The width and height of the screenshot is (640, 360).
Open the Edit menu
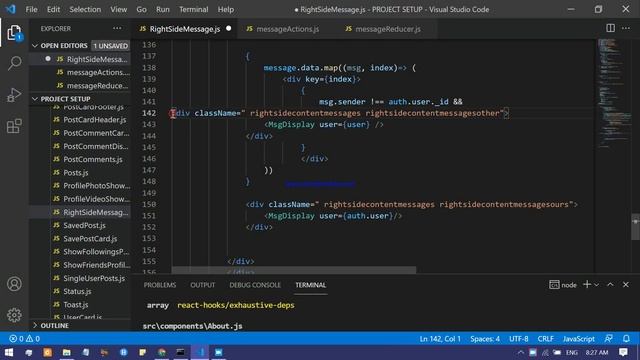pyautogui.click(x=53, y=9)
